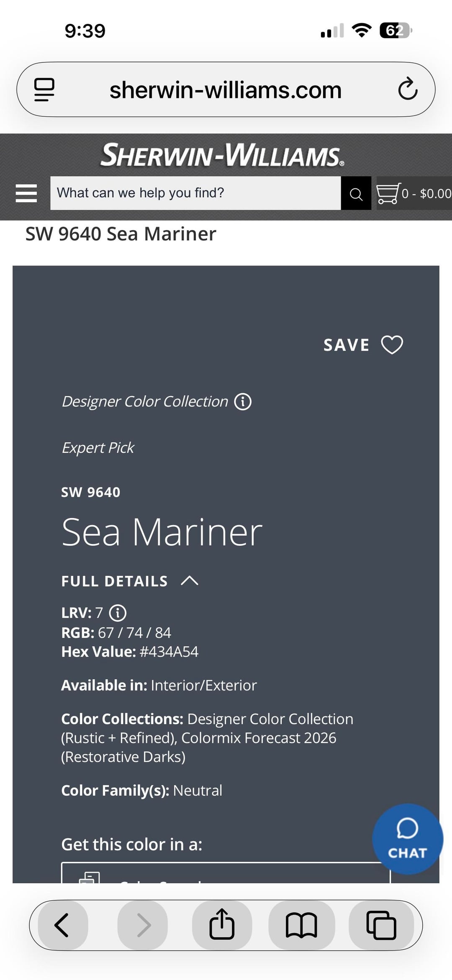Click the black search magnifier button

tap(356, 193)
